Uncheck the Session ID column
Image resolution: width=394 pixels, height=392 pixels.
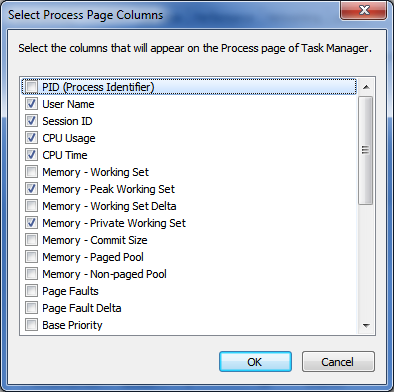[31, 121]
